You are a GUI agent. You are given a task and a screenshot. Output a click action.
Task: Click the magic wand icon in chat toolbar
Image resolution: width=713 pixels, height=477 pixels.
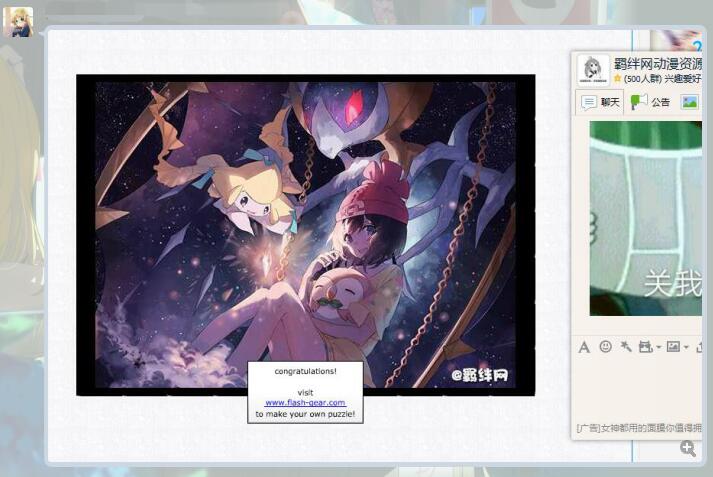tap(626, 346)
